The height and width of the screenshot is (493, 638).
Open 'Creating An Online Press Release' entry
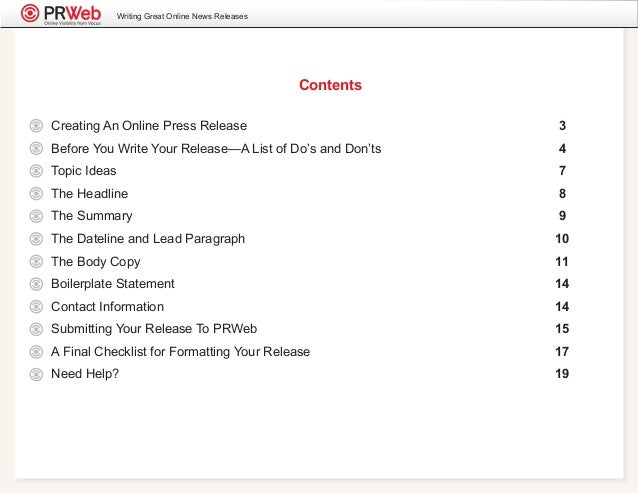(149, 126)
